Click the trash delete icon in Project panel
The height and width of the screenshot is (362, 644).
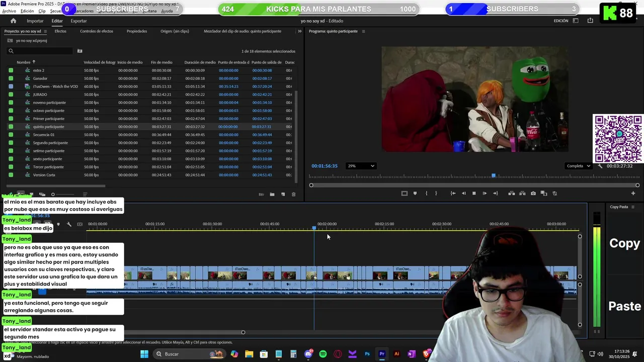(294, 195)
